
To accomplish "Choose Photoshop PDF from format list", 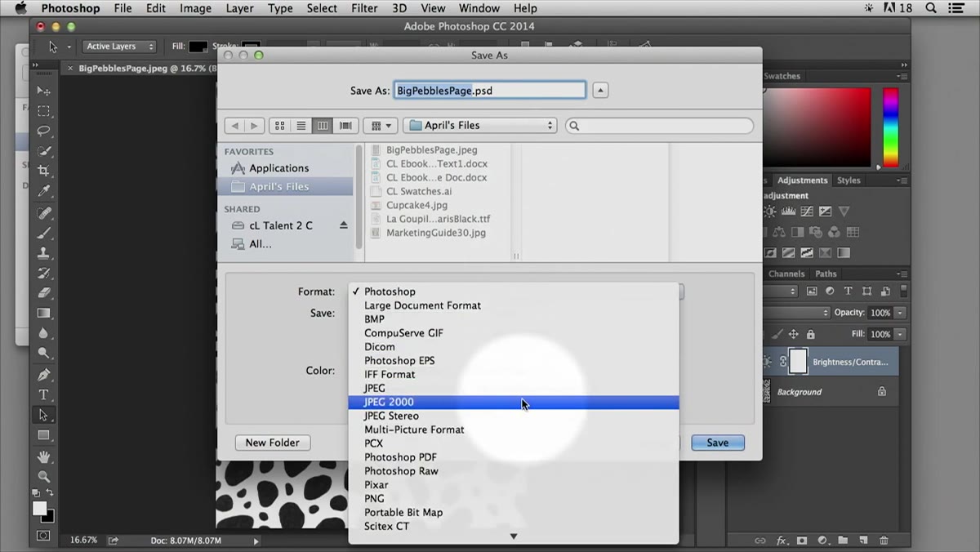I will click(514, 457).
